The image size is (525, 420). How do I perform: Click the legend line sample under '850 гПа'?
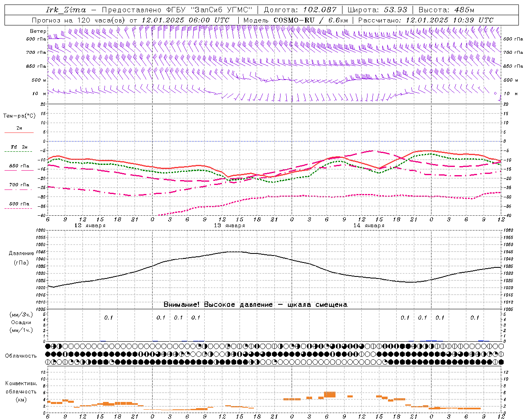tap(19, 170)
